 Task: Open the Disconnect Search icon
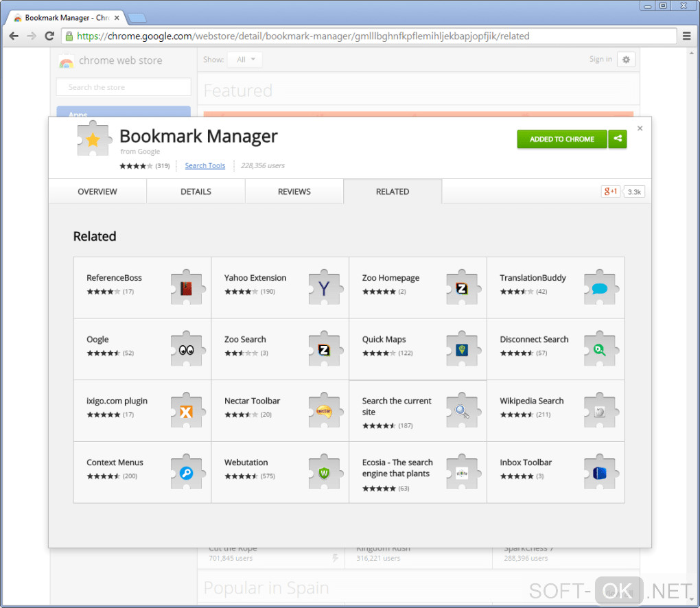click(x=601, y=349)
